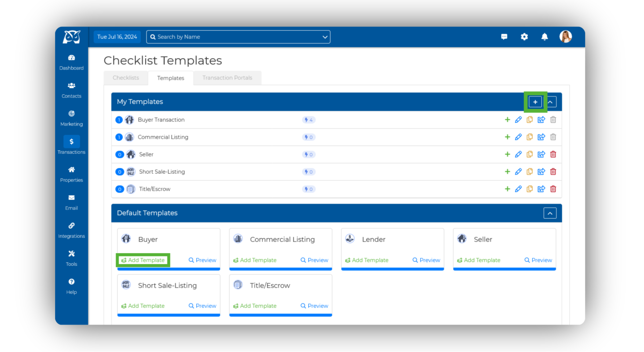Viewport: 644px width, 352px height.
Task: Edit the Short Sale-Listing template
Action: (x=518, y=172)
